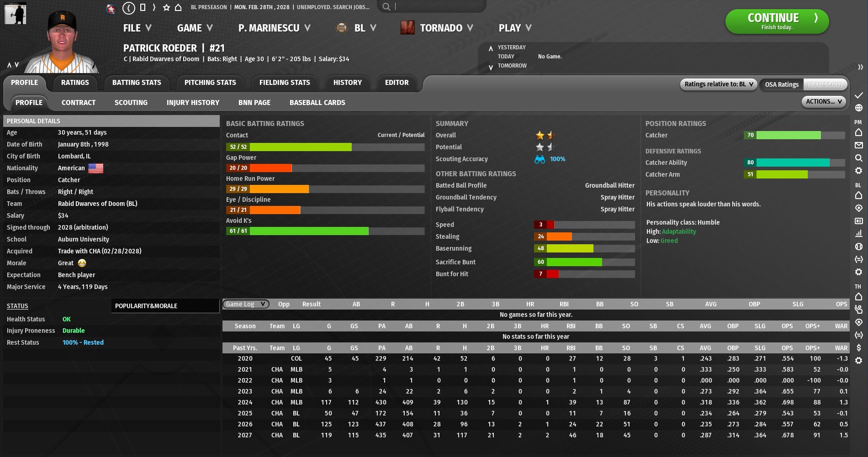Screen dimensions: 868x457
Task: Click the BL baseball icon in sidebar
Action: click(859, 247)
